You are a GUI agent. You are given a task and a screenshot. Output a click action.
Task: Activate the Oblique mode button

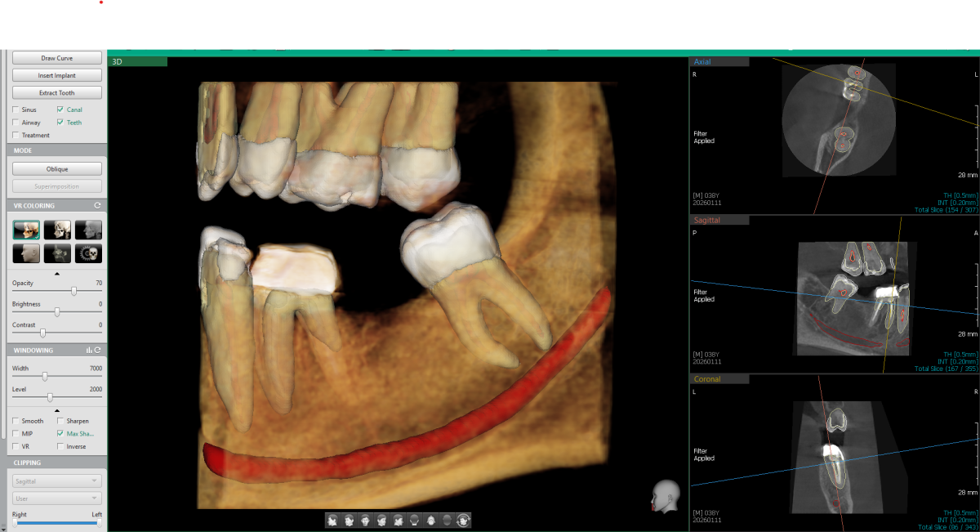(x=56, y=168)
